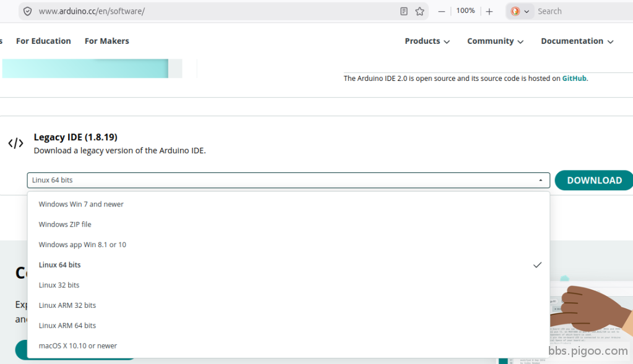Image resolution: width=633 pixels, height=364 pixels.
Task: Select the checked Linux 64 bits option
Action: [288, 265]
